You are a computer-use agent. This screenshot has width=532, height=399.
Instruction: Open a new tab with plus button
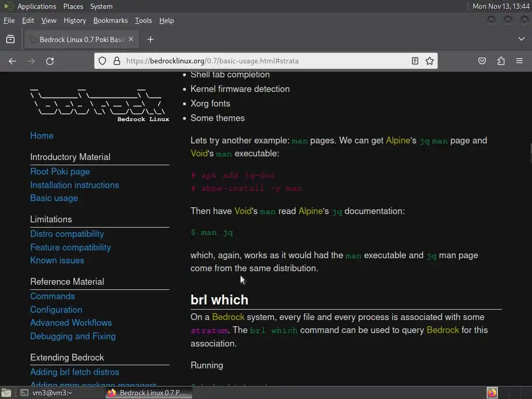click(x=150, y=39)
